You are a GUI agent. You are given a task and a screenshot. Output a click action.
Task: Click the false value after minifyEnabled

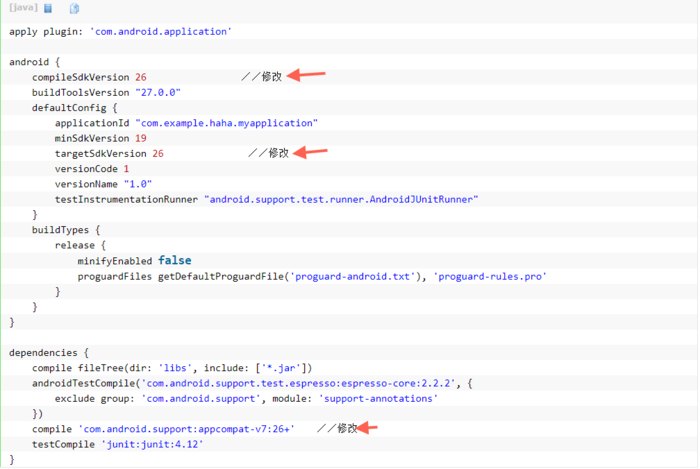[175, 261]
